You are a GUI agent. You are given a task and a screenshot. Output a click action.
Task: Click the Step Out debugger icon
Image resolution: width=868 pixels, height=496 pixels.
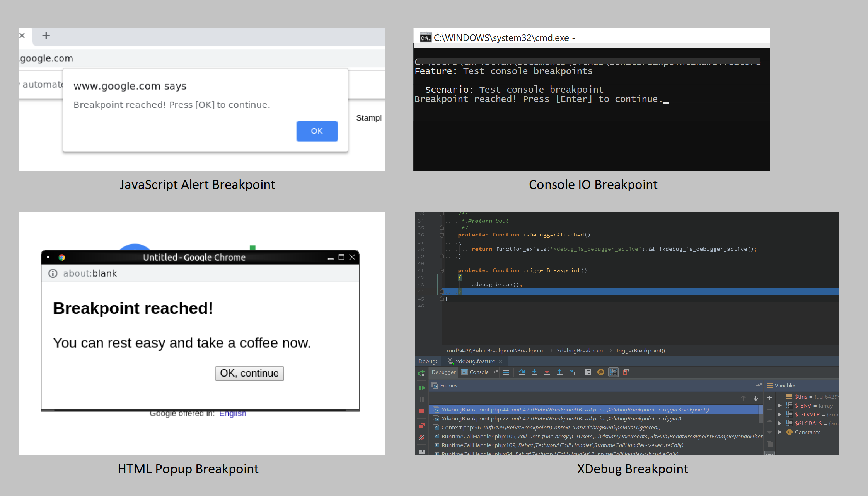(x=559, y=372)
